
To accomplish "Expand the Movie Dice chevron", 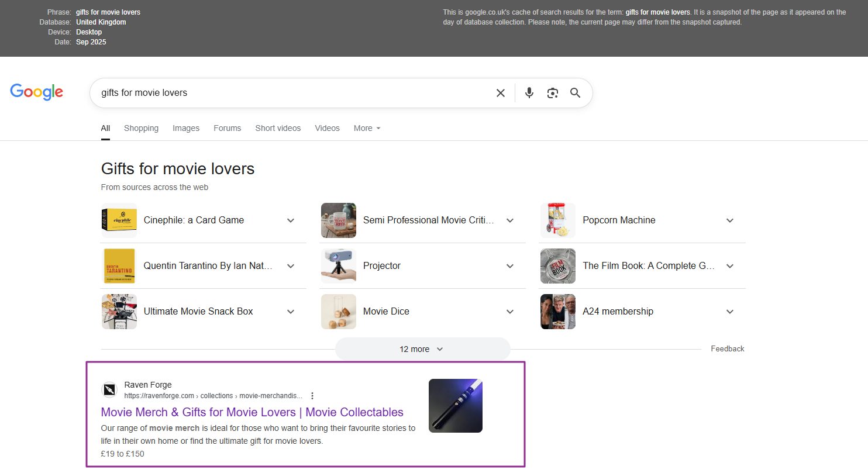I will (x=510, y=312).
